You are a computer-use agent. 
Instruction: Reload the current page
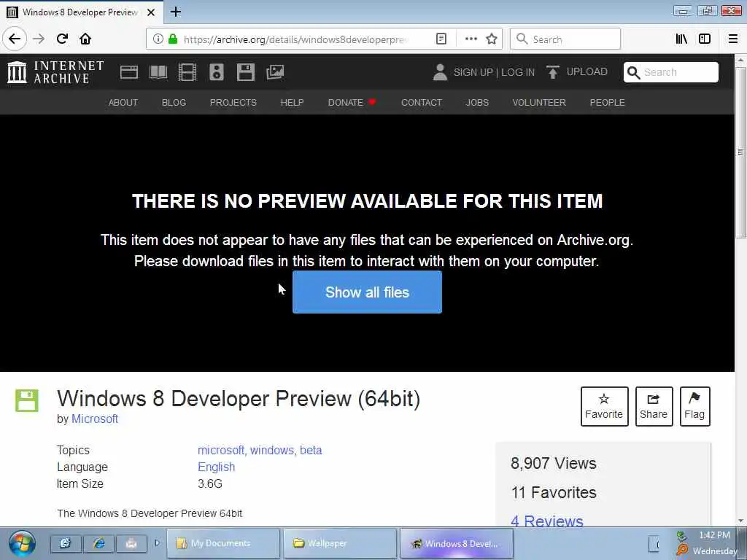pyautogui.click(x=62, y=39)
